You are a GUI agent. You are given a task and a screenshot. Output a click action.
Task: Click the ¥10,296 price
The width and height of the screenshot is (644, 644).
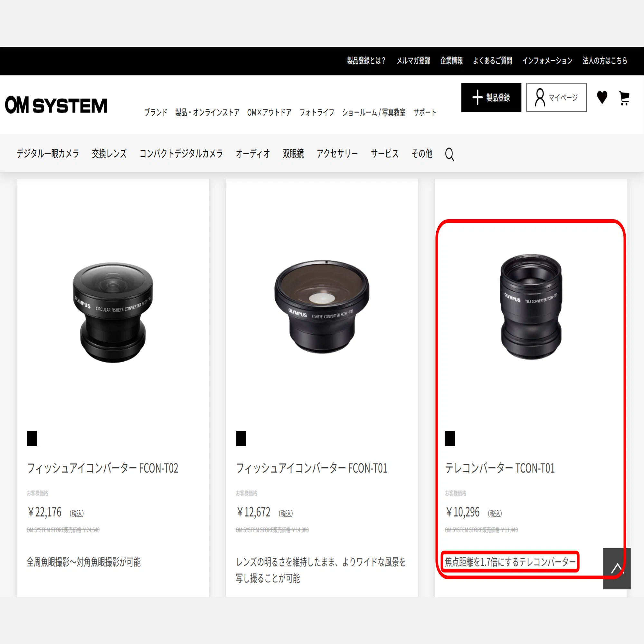point(463,512)
